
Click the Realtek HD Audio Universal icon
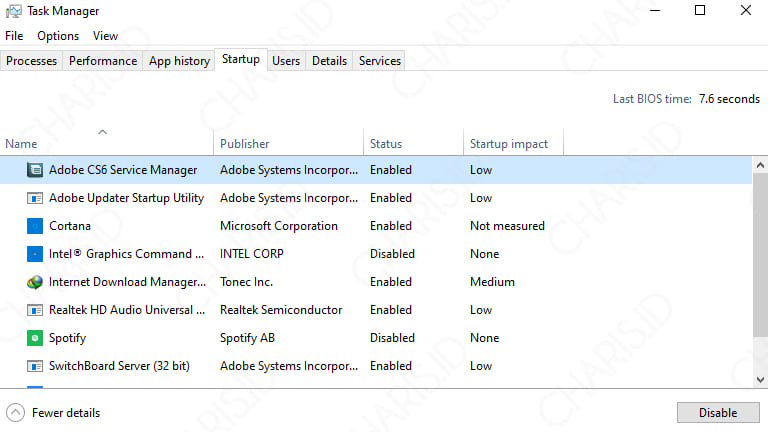coord(35,310)
